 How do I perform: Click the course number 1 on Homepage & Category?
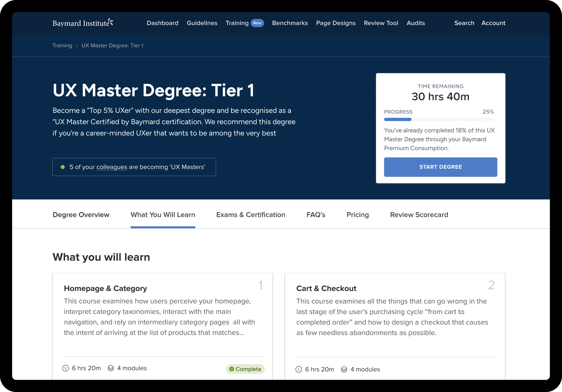click(260, 285)
